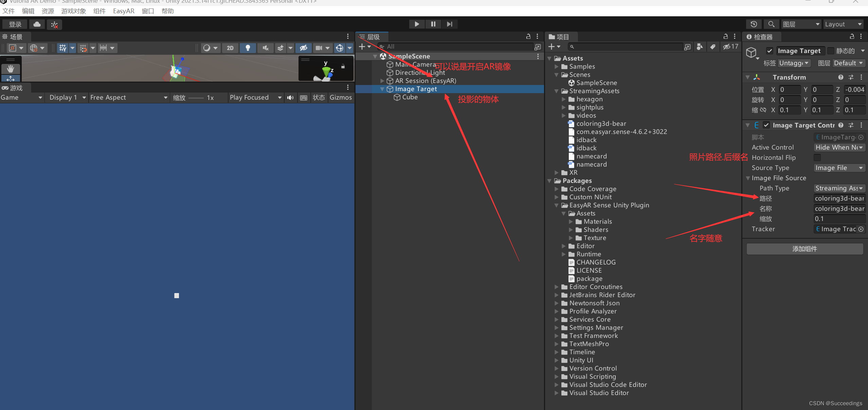Toggle Image Target Controller component checkbox
This screenshot has height=410, width=868.
[x=766, y=125]
